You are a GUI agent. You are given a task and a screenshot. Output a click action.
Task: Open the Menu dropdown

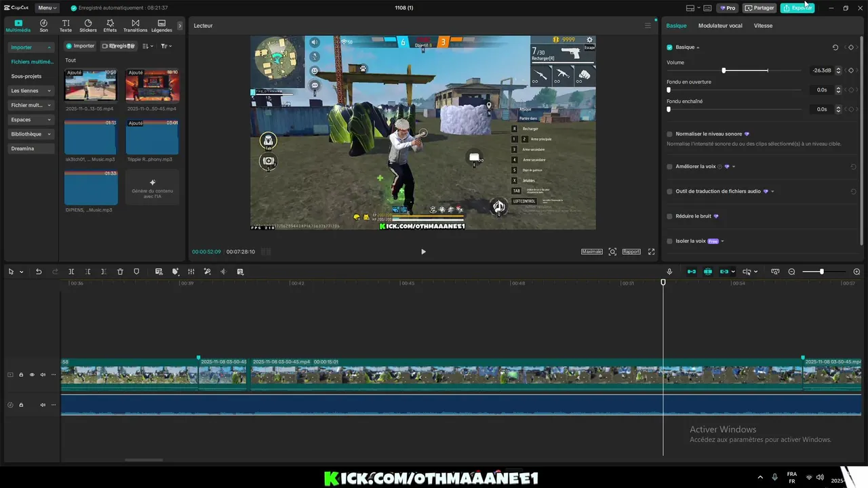[47, 8]
